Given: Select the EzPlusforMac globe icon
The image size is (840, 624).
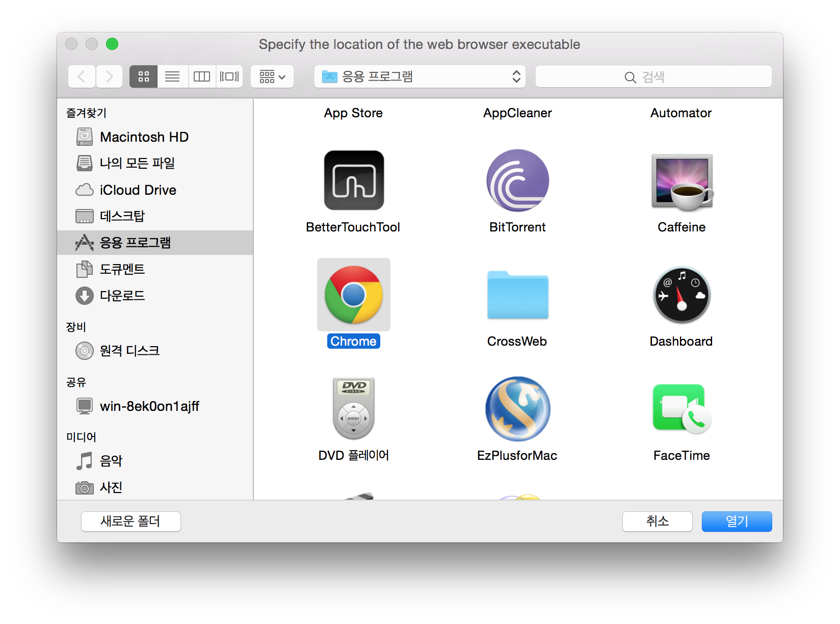Looking at the screenshot, I should pyautogui.click(x=517, y=408).
